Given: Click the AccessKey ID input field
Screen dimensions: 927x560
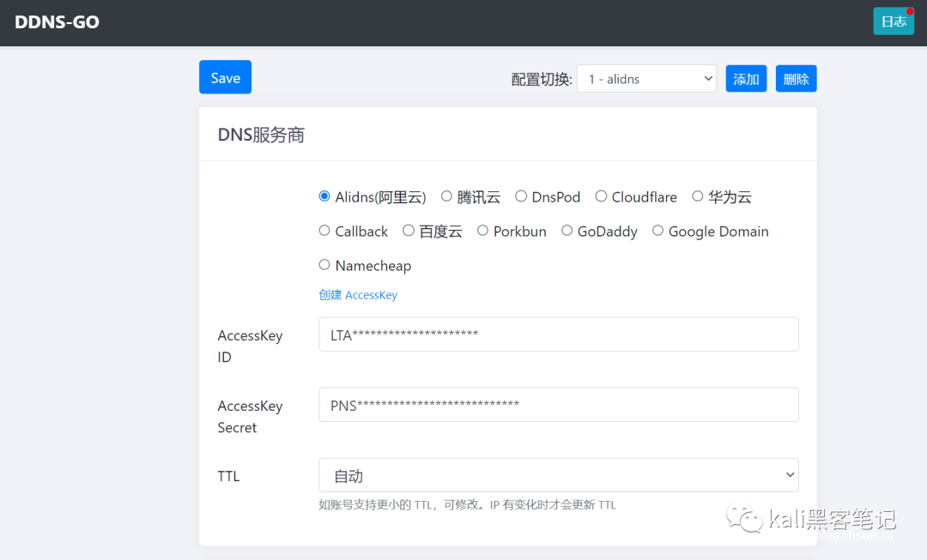Looking at the screenshot, I should point(558,334).
